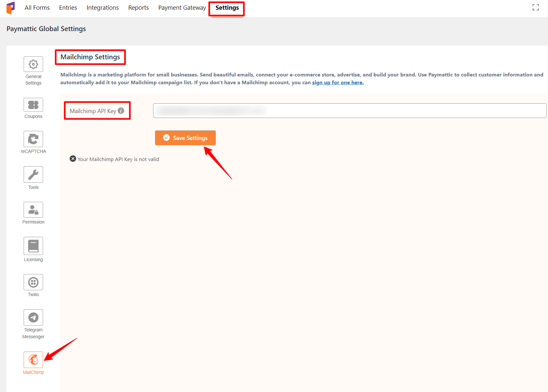Click the 'Coupons' sidebar label
The width and height of the screenshot is (548, 392).
click(33, 116)
